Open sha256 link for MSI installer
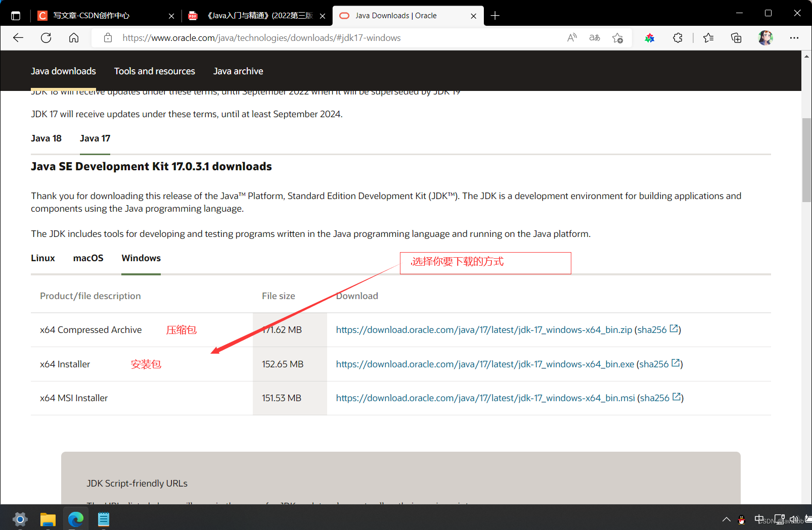Image resolution: width=812 pixels, height=530 pixels. point(660,398)
